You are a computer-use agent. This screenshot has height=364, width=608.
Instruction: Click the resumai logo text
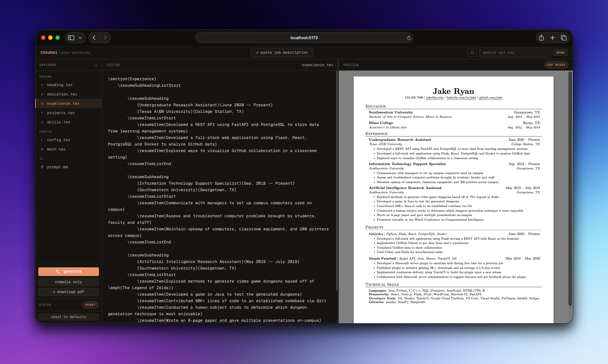click(x=49, y=53)
